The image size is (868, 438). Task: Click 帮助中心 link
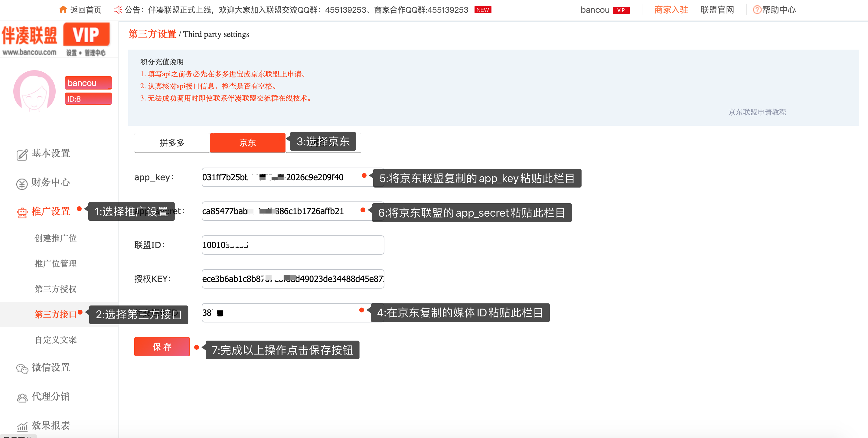tap(779, 10)
